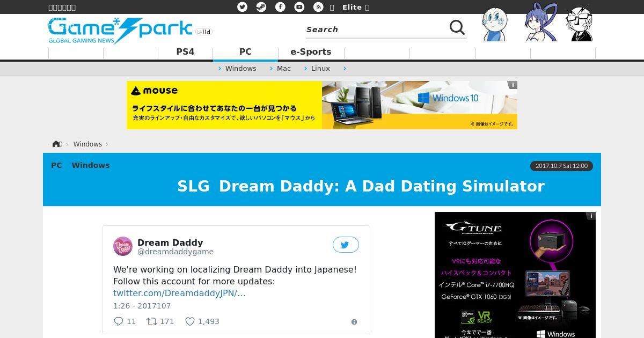Click the Dream Daddy account name in tweet
644x338 pixels.
click(x=170, y=243)
